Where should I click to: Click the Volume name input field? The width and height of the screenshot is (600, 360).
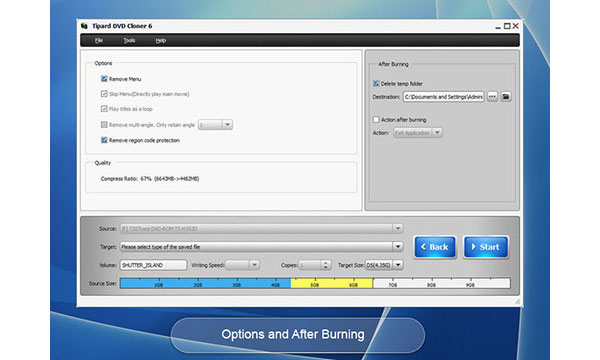click(x=153, y=265)
